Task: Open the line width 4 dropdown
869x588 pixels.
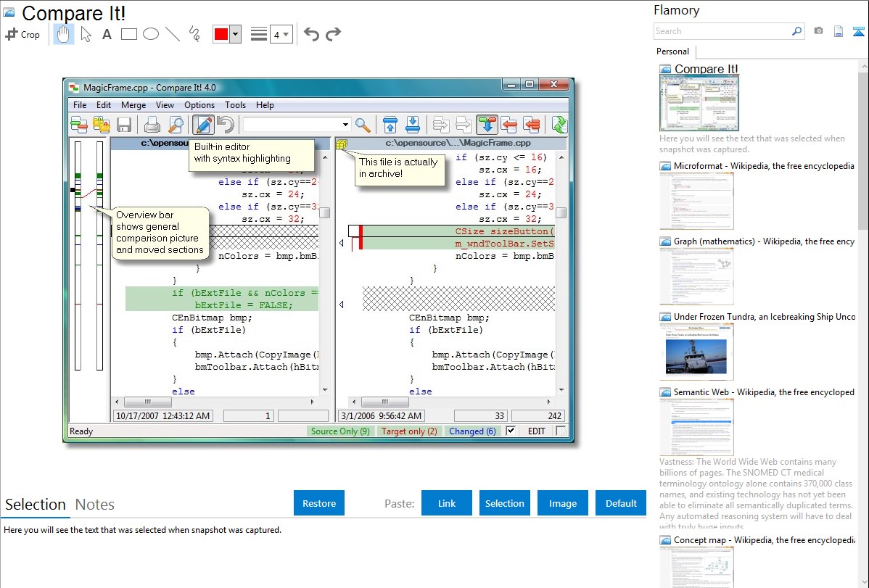Action: click(281, 34)
